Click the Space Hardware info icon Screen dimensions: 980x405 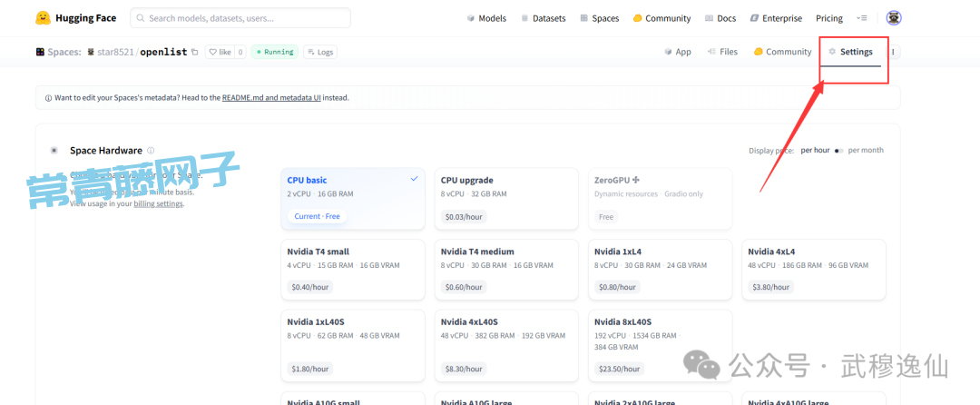151,151
